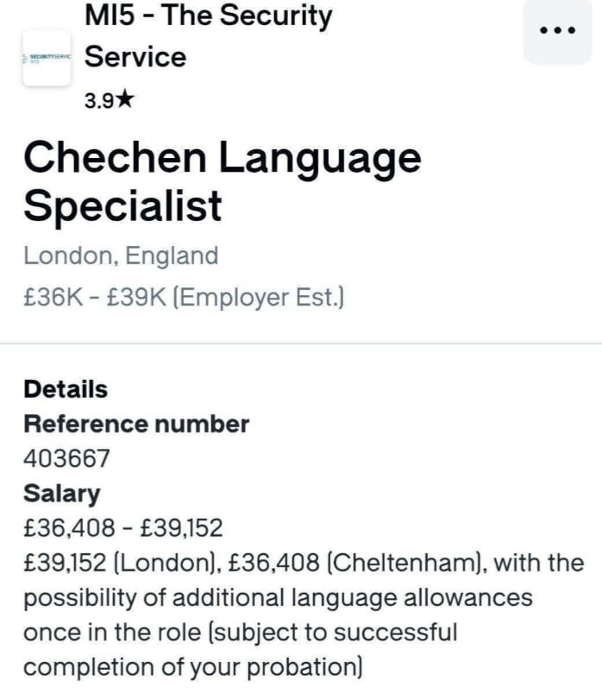
Task: Click the Details section heading
Action: coord(66,389)
